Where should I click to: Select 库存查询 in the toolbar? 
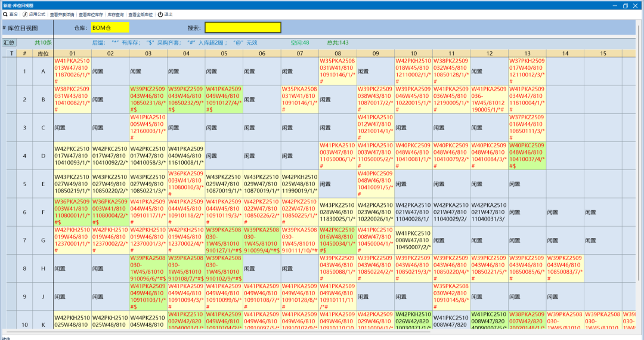(116, 15)
